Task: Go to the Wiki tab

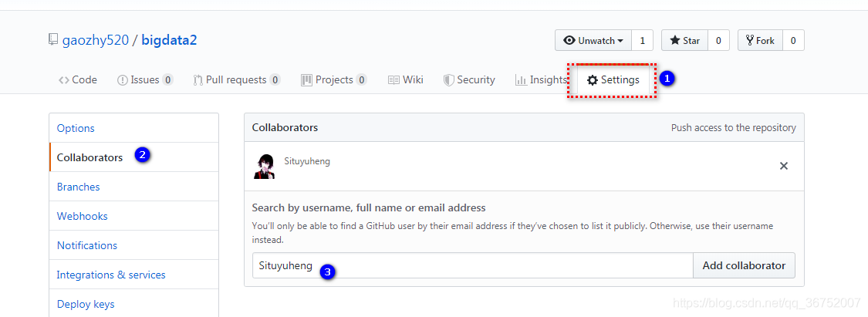Action: click(406, 79)
